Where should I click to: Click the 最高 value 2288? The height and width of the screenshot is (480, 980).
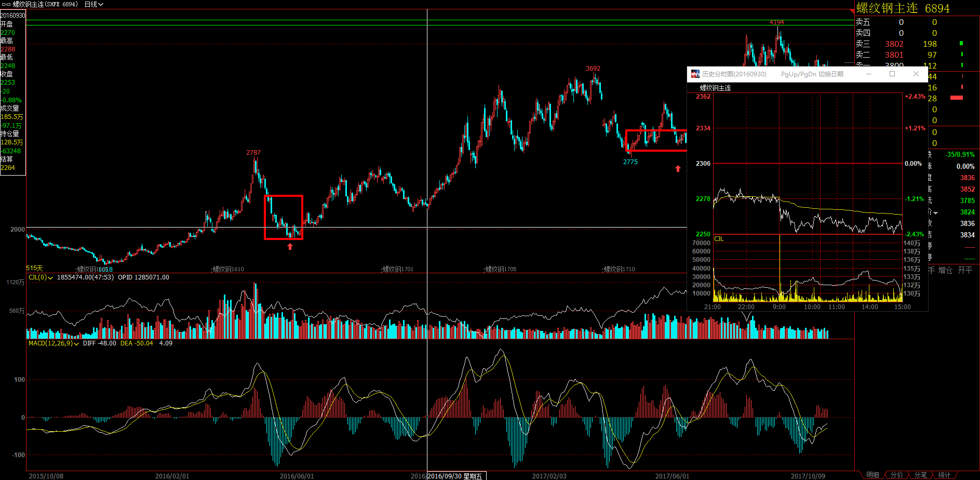[8, 49]
